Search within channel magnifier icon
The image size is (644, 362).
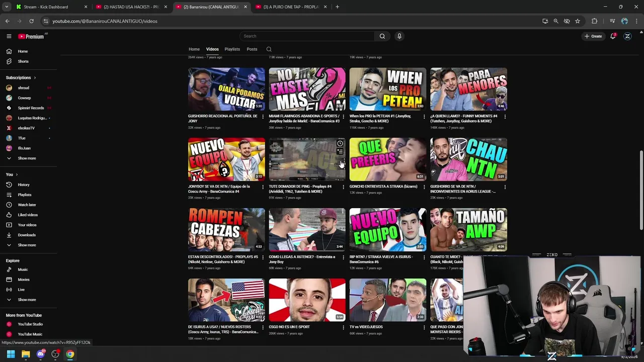(x=269, y=49)
